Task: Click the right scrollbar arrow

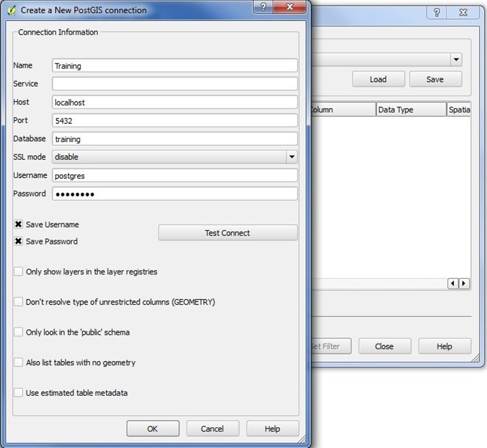Action: (463, 284)
